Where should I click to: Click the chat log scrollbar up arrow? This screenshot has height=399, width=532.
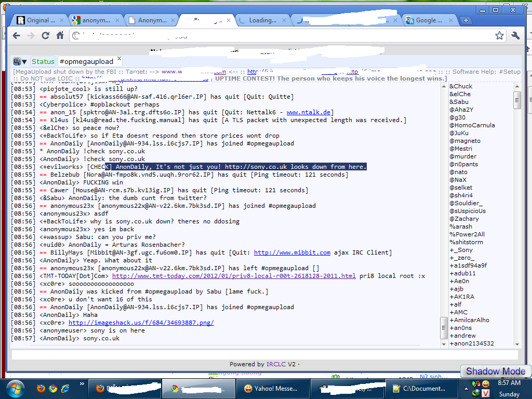(x=444, y=86)
